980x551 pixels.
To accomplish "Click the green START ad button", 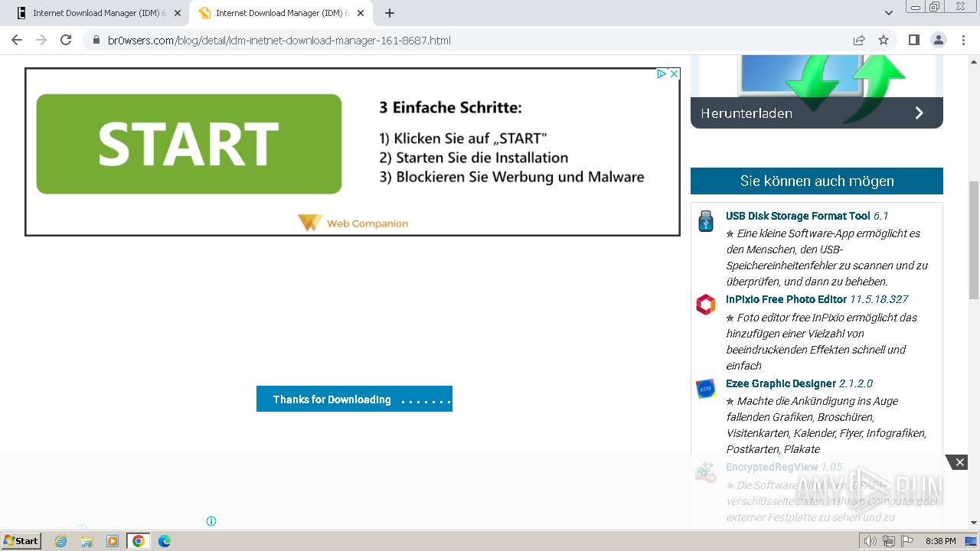I will 189,144.
